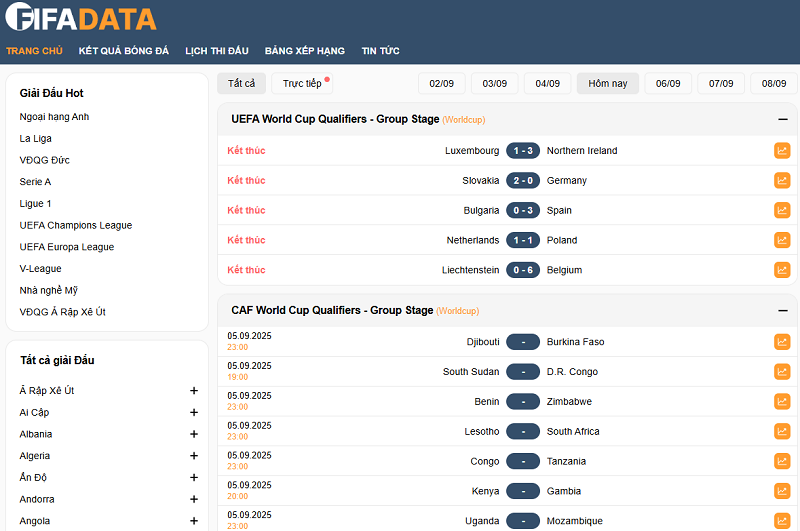Open VĐQG Đức league
Image resolution: width=800 pixels, height=531 pixels.
(44, 160)
